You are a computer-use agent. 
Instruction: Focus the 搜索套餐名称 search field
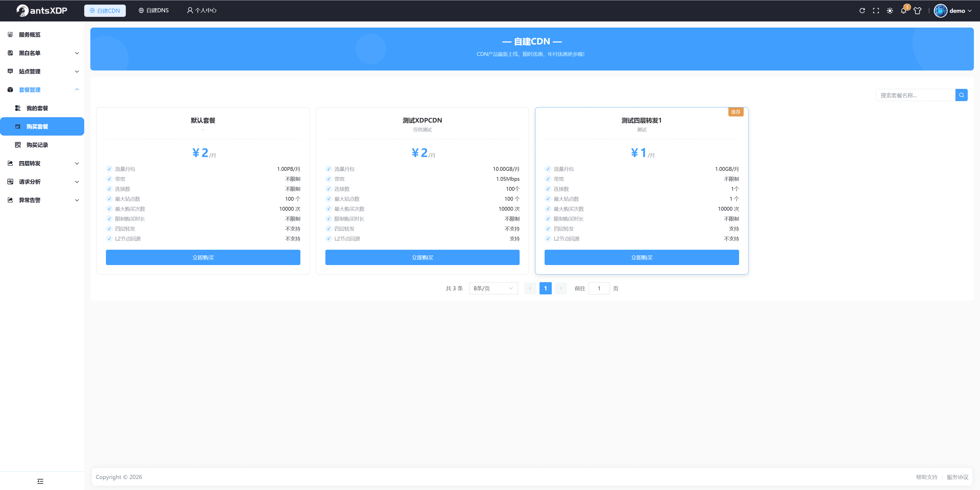(915, 95)
